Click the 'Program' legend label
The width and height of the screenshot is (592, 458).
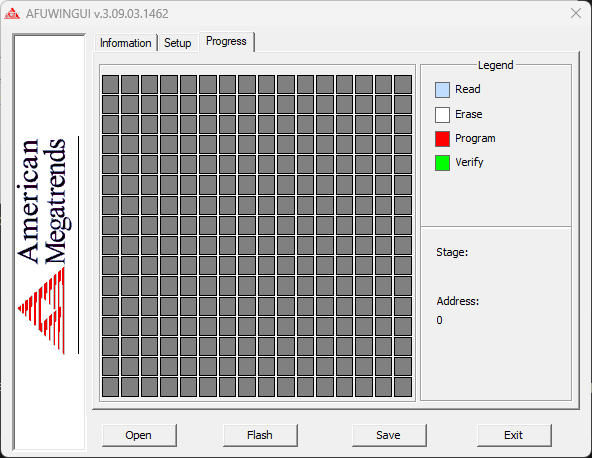(475, 139)
